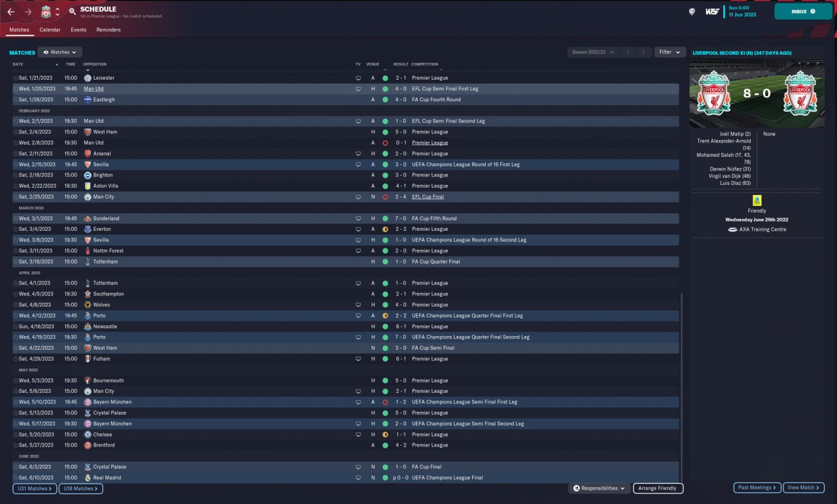
Task: Click the Fulham club badge
Action: (88, 359)
